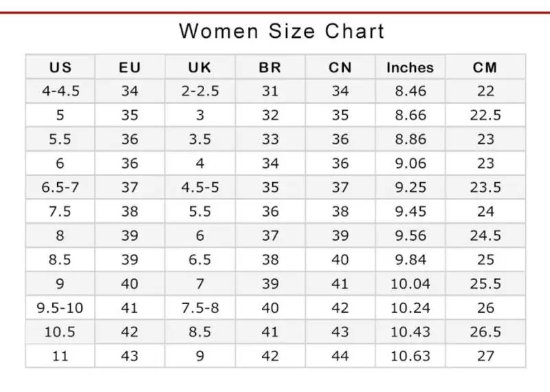
Task: Click the UK column header
Action: pyautogui.click(x=200, y=67)
